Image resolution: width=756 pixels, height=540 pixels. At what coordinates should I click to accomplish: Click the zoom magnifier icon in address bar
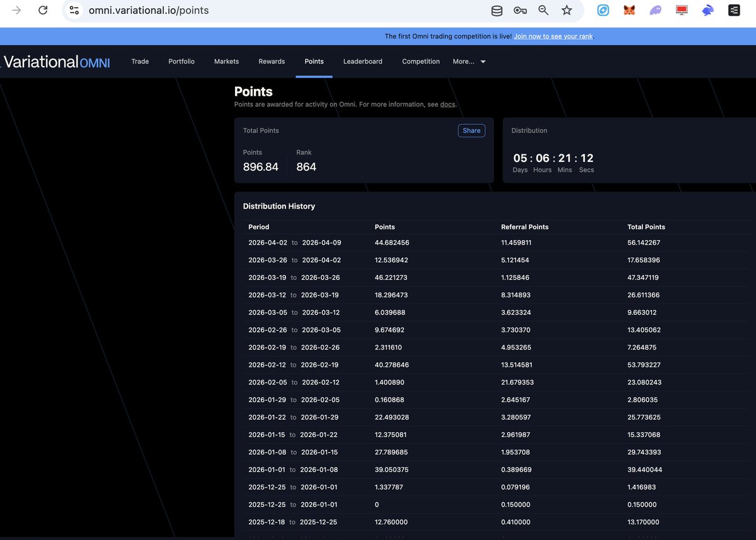543,10
